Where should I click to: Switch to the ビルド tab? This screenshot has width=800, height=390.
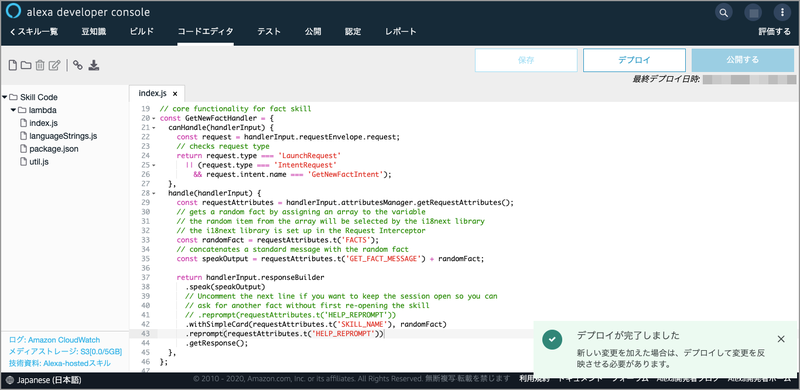141,32
